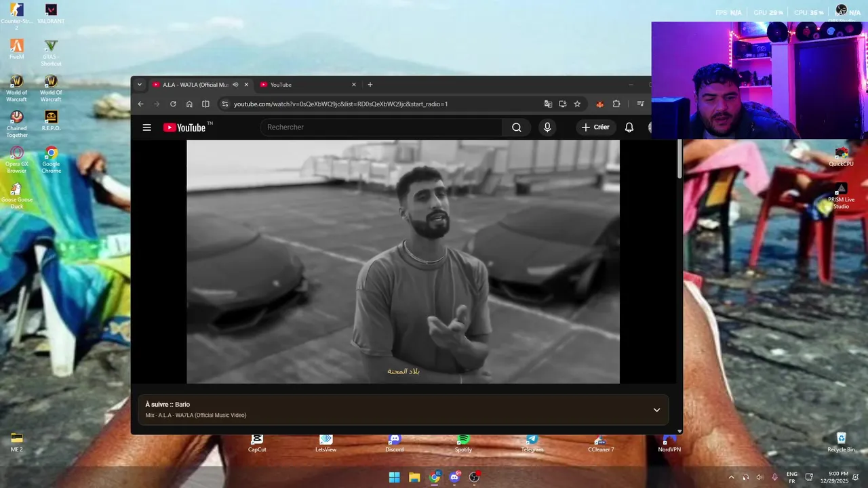Image resolution: width=868 pixels, height=488 pixels.
Task: Focus the Rechercher search box
Action: (x=381, y=127)
